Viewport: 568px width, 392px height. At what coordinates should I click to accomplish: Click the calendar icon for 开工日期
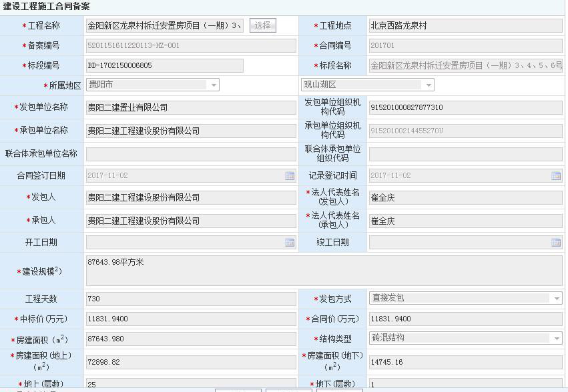[x=290, y=243]
